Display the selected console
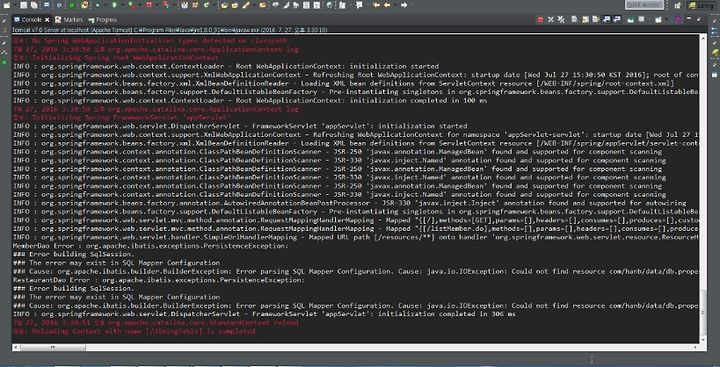Screen dimensions: 720x367 click(x=641, y=19)
